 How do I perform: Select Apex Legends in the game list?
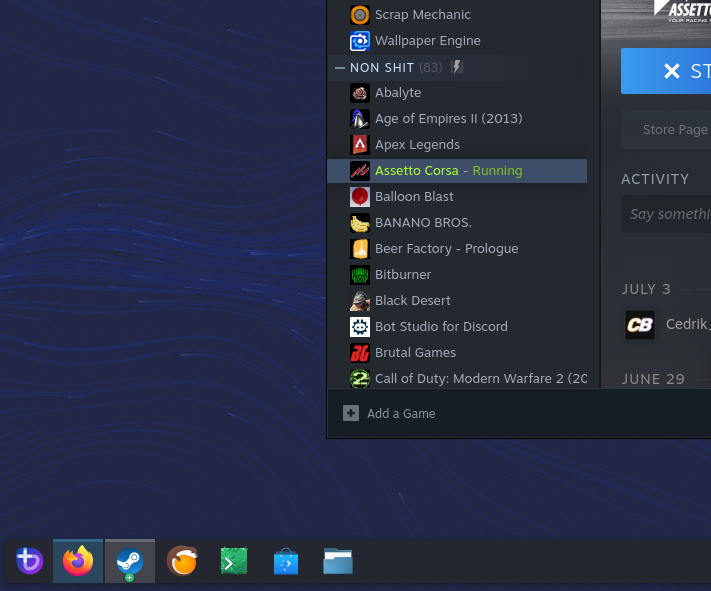(457, 145)
